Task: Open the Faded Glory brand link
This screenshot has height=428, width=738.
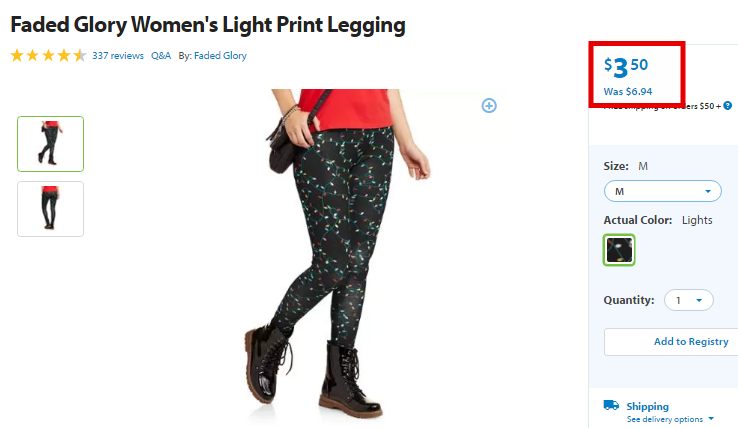Action: tap(220, 56)
